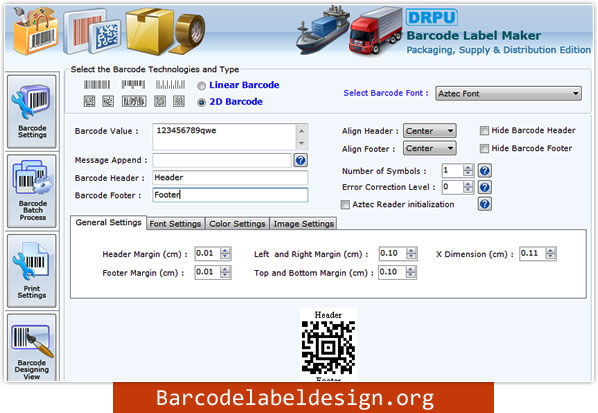Screen dimensions: 598x413
Task: Open Print Settings sidebar icon
Action: tap(32, 271)
